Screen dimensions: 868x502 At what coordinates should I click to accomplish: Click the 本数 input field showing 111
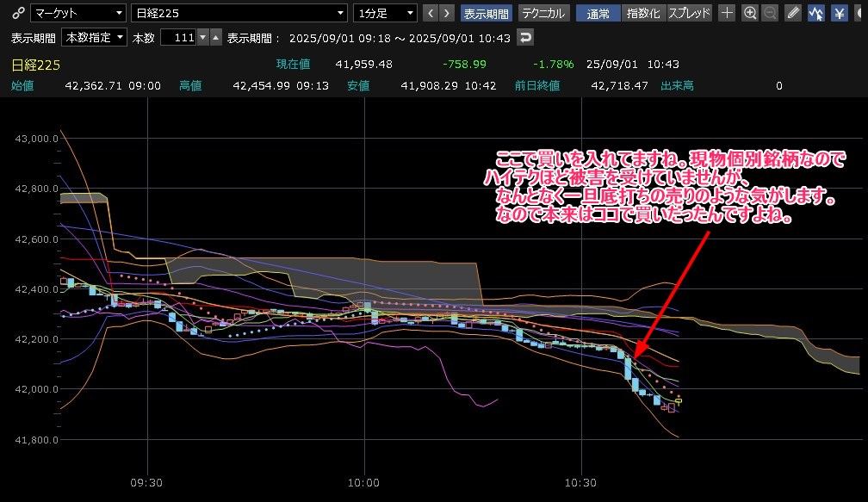tap(178, 37)
